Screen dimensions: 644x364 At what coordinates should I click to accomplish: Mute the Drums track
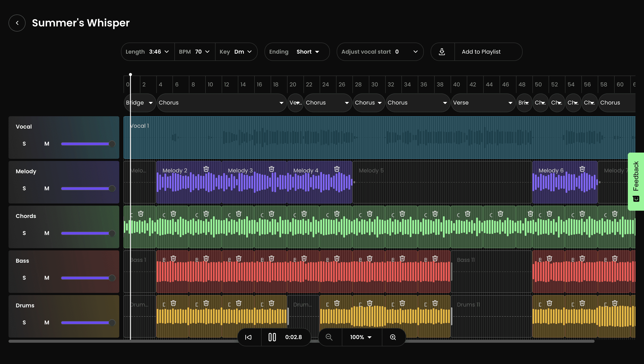tap(47, 322)
